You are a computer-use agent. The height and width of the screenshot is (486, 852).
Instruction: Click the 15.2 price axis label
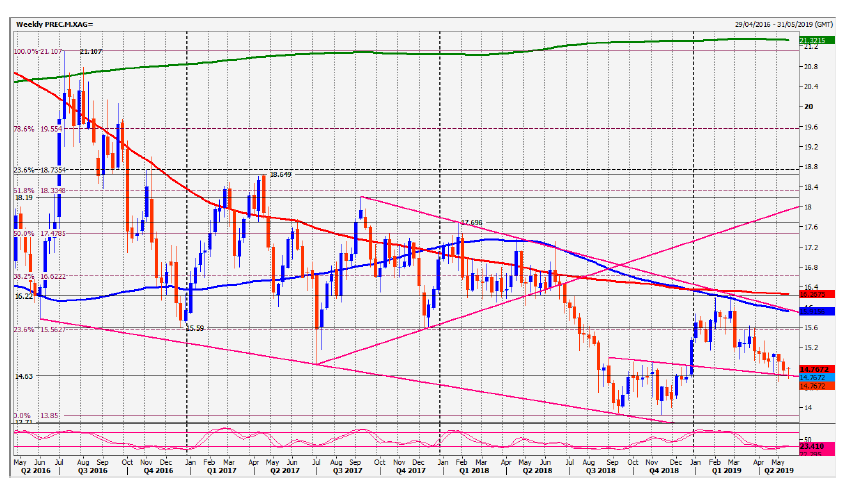(811, 347)
